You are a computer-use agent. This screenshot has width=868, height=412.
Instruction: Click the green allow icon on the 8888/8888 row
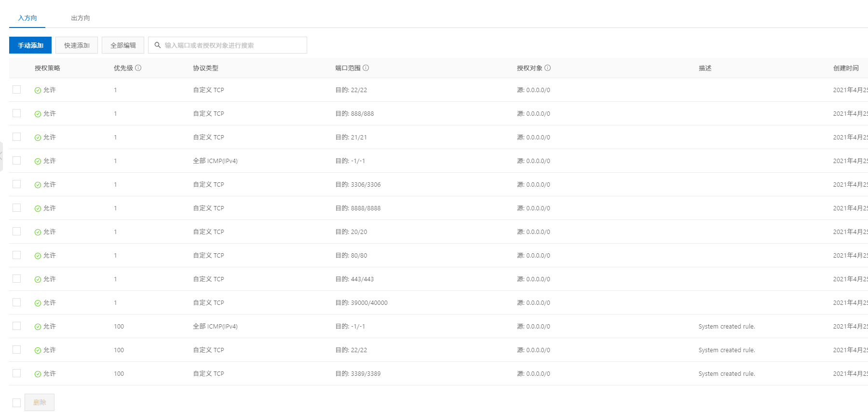click(38, 208)
